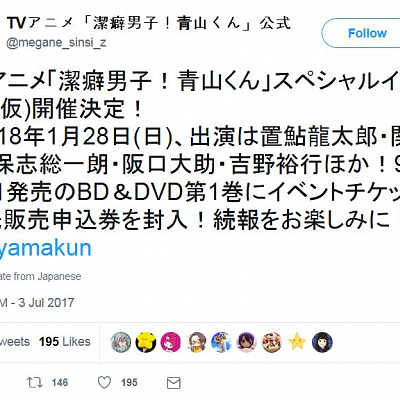Viewport: 400px width, 400px height.
Task: Open the yellow star on black avatar
Action: [x=146, y=342]
